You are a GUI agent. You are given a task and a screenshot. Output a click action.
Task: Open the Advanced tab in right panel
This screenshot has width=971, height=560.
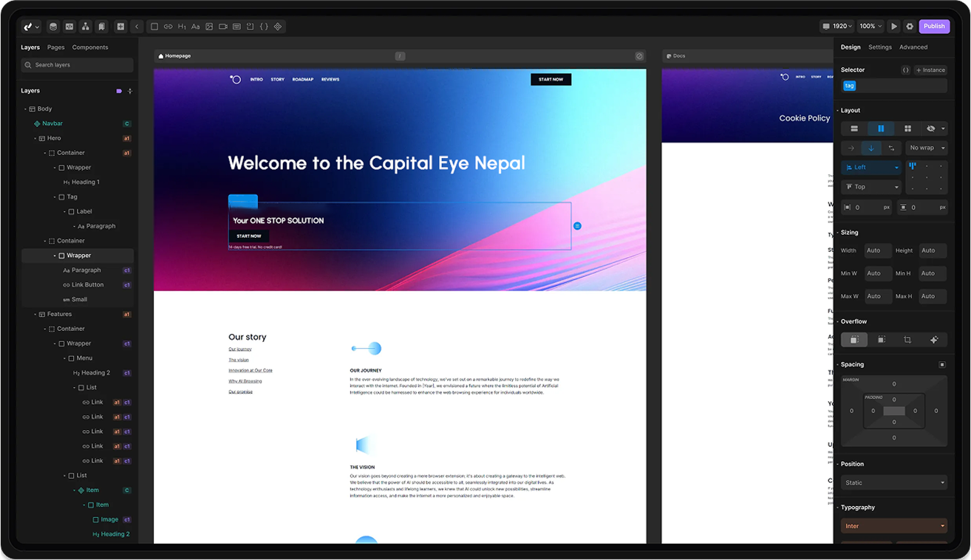[x=913, y=47]
